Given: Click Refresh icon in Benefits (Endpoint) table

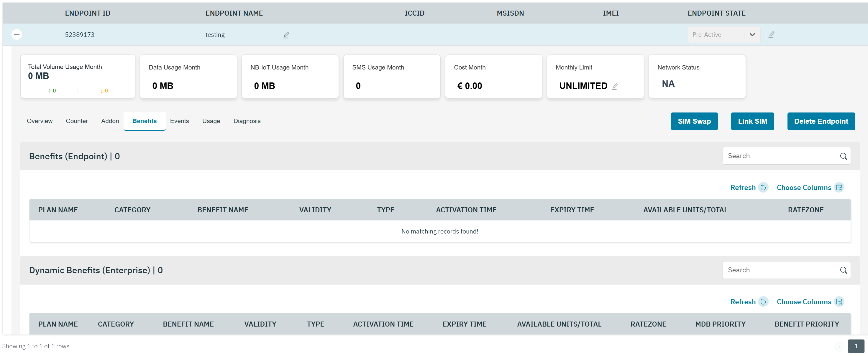Looking at the screenshot, I should tap(763, 187).
